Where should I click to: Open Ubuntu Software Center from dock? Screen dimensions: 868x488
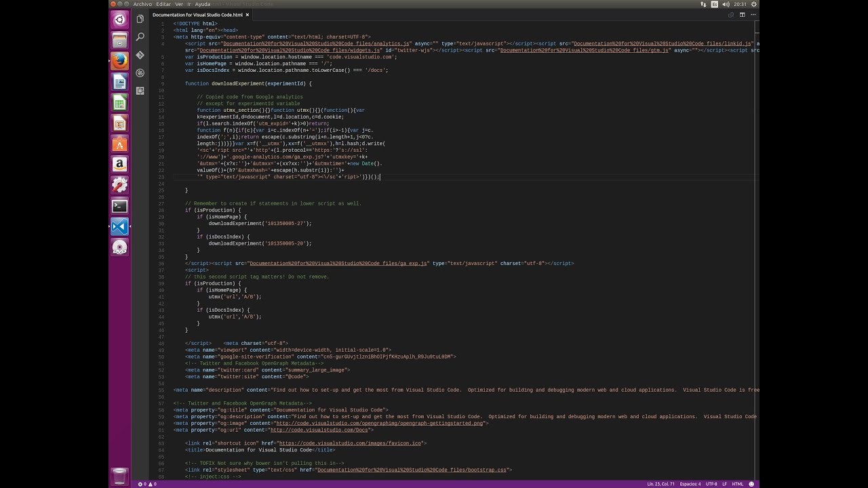(119, 144)
